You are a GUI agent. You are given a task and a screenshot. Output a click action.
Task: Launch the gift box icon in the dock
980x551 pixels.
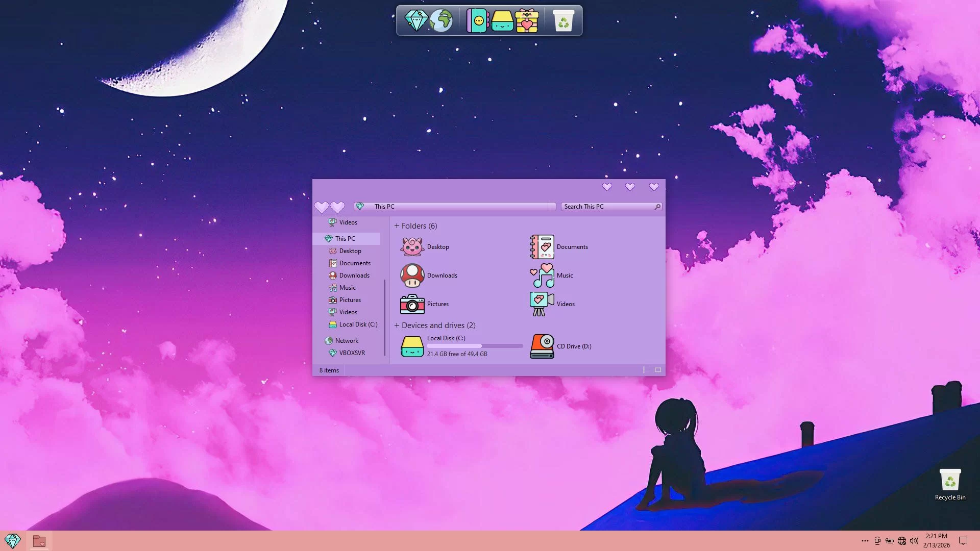[x=527, y=21]
